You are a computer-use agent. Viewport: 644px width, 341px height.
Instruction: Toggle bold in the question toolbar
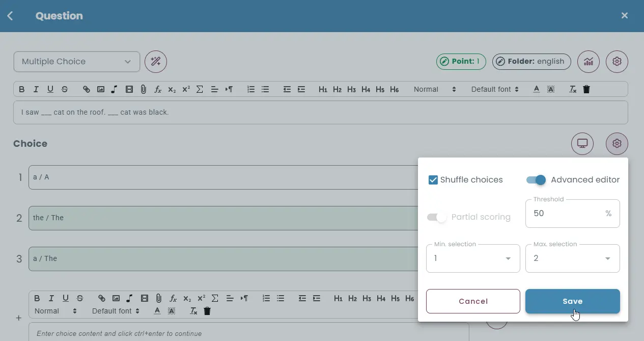(x=21, y=89)
